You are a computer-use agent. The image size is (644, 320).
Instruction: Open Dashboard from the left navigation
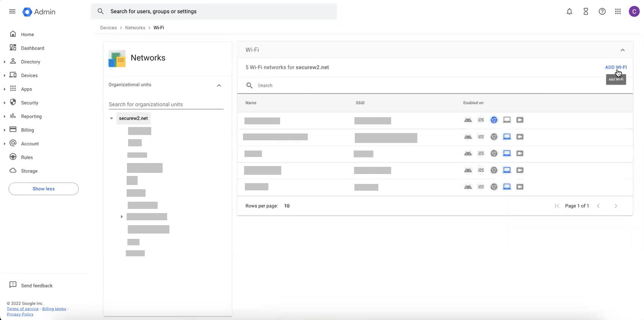(x=33, y=48)
